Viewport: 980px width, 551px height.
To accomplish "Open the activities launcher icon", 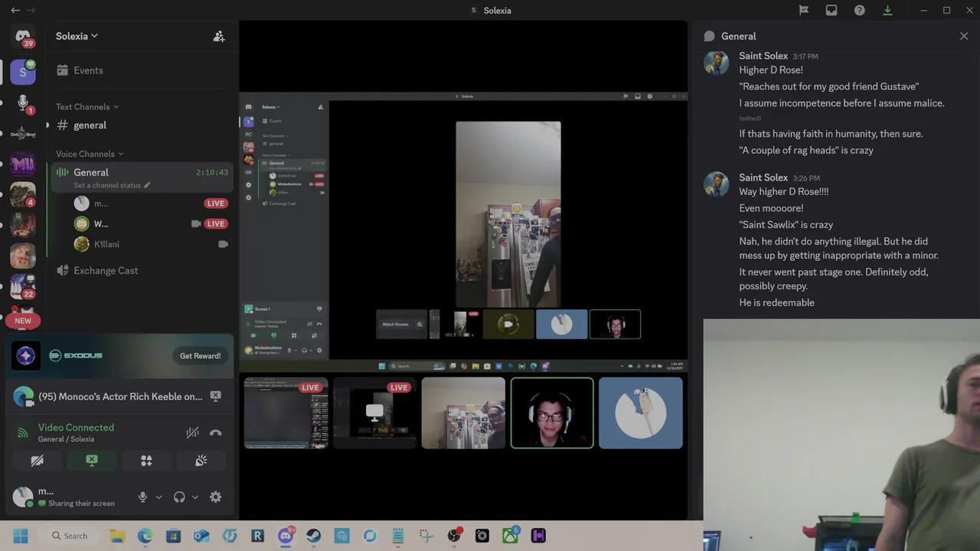I will pos(146,461).
